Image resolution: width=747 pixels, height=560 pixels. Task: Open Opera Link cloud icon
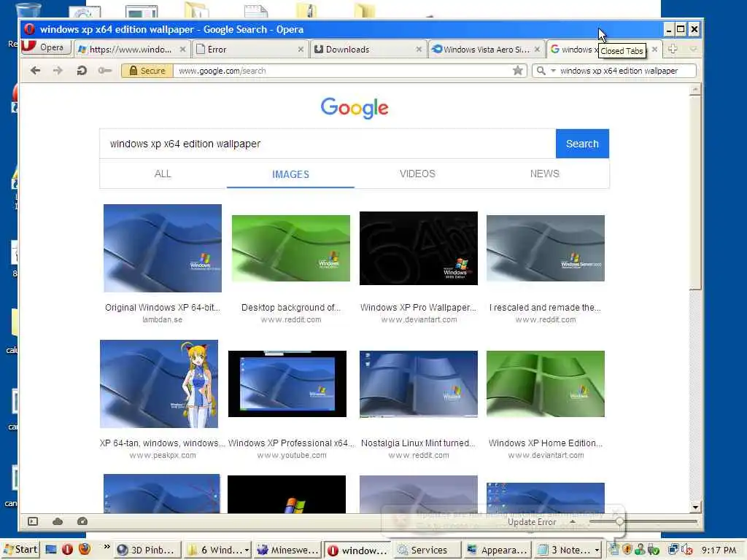pos(58,521)
